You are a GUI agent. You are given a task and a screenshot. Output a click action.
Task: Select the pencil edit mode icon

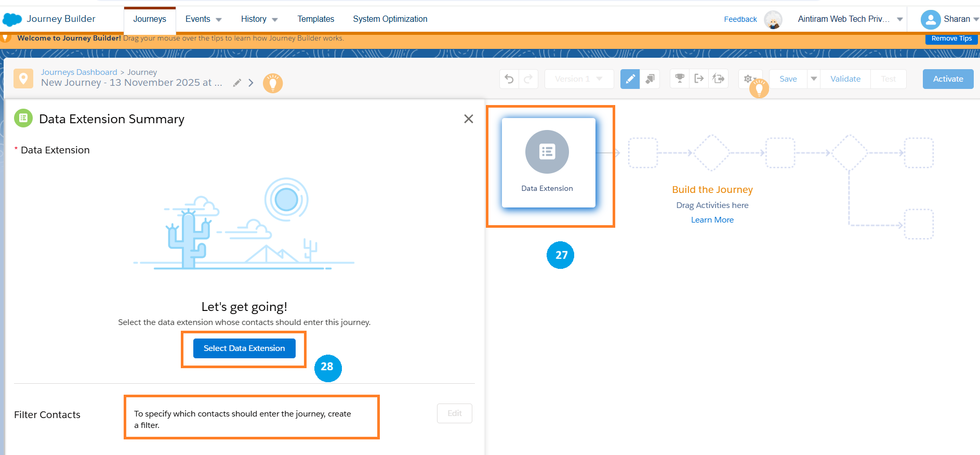pos(630,79)
